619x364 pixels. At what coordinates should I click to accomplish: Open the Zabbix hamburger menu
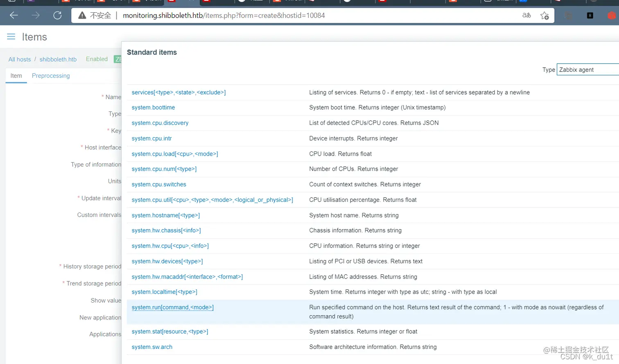pos(11,37)
